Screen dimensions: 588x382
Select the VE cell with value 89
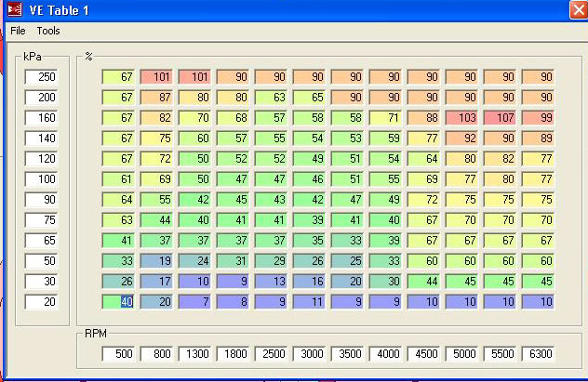coord(538,138)
